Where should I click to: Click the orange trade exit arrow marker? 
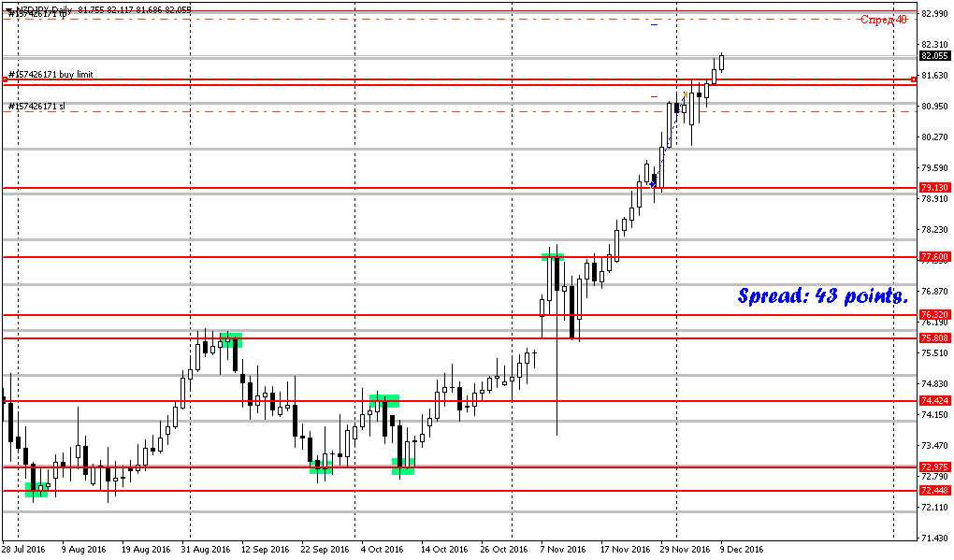coord(686,94)
